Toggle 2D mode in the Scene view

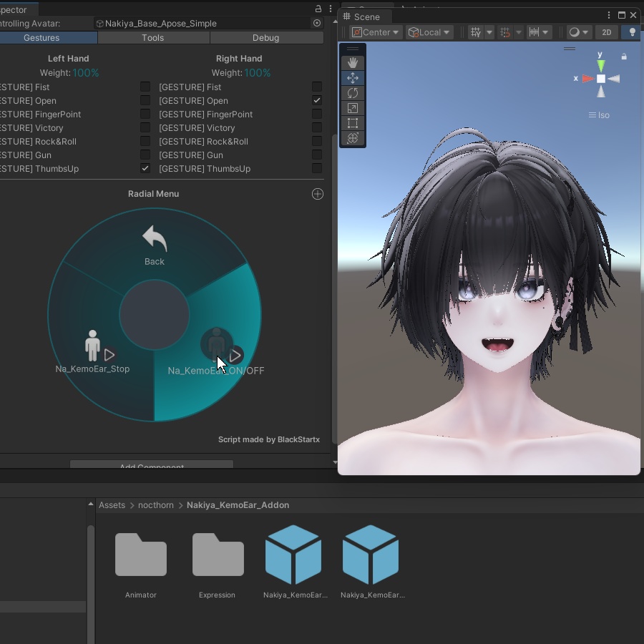click(x=606, y=32)
